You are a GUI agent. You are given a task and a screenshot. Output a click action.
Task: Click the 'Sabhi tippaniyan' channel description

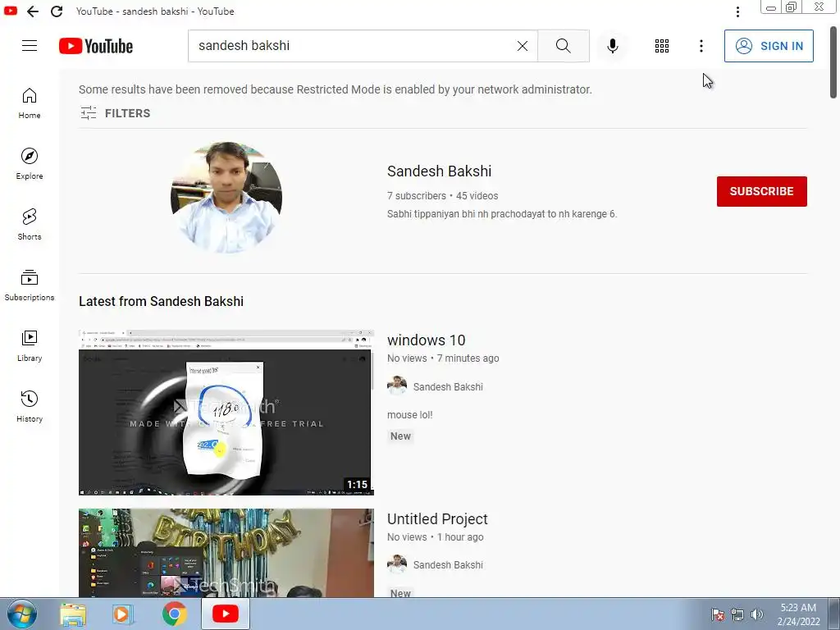(x=502, y=214)
